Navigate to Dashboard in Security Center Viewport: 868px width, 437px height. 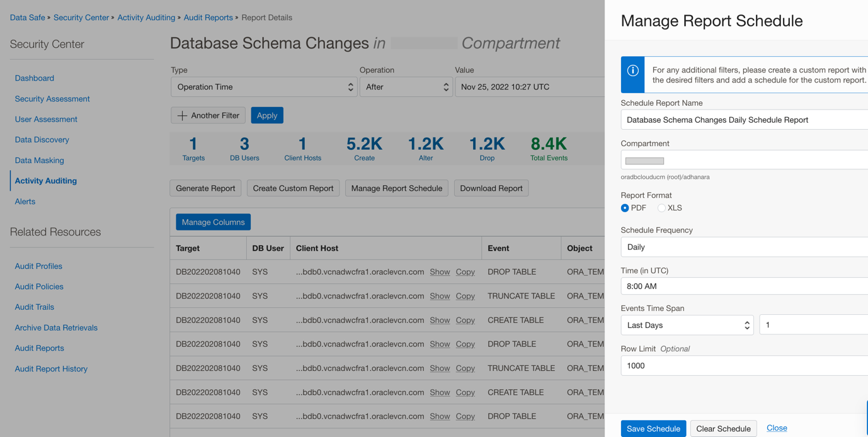click(34, 77)
